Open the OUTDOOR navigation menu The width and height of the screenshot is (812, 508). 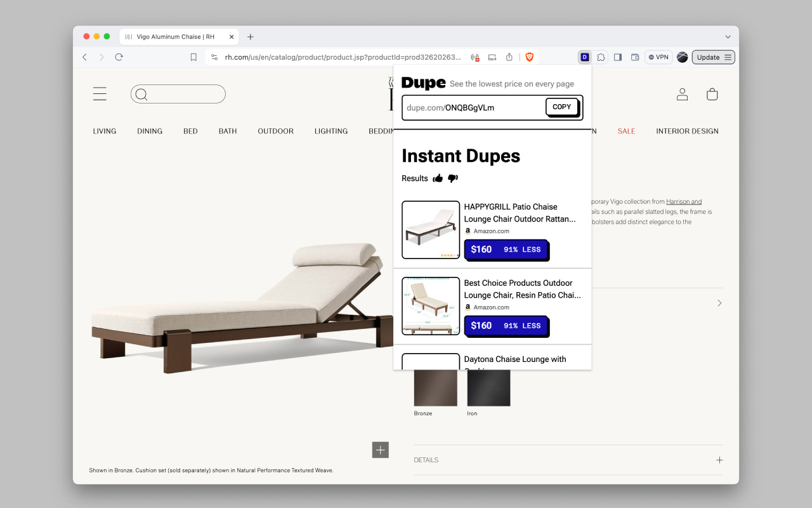click(x=275, y=131)
